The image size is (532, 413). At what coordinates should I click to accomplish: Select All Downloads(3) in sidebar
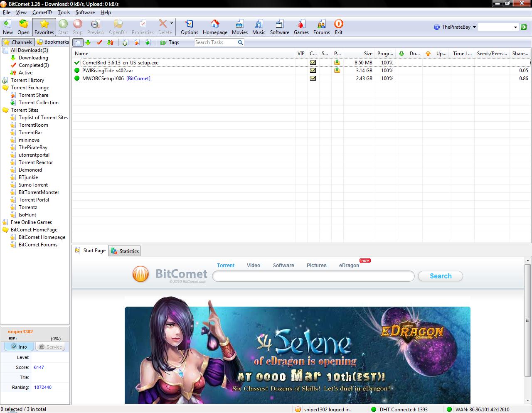[29, 50]
